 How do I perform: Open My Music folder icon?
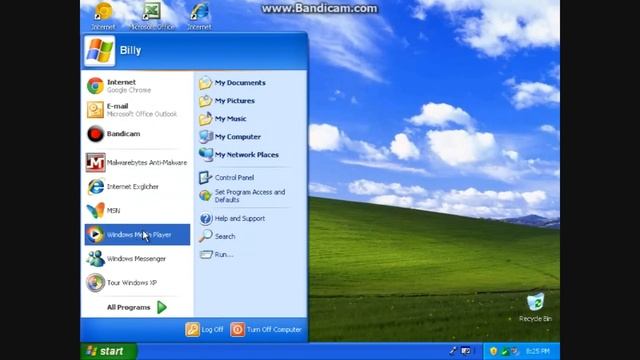coord(205,119)
